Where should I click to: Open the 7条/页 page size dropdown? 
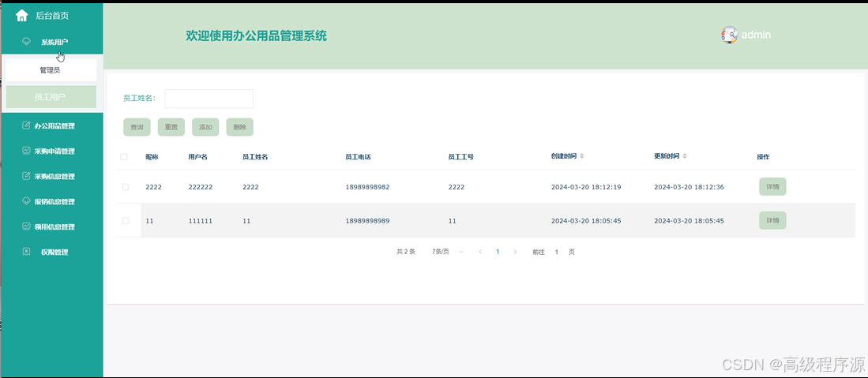(x=448, y=252)
